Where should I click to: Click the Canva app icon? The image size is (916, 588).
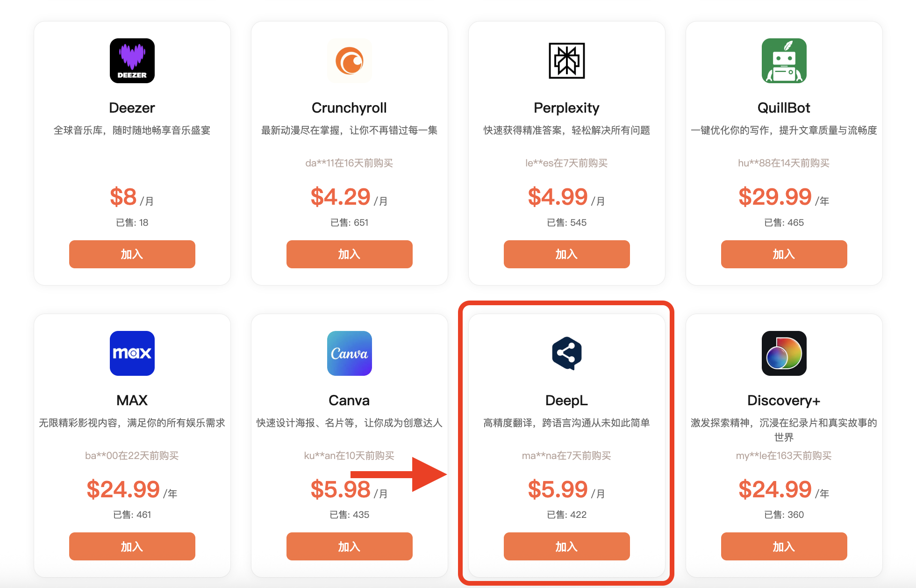point(349,353)
